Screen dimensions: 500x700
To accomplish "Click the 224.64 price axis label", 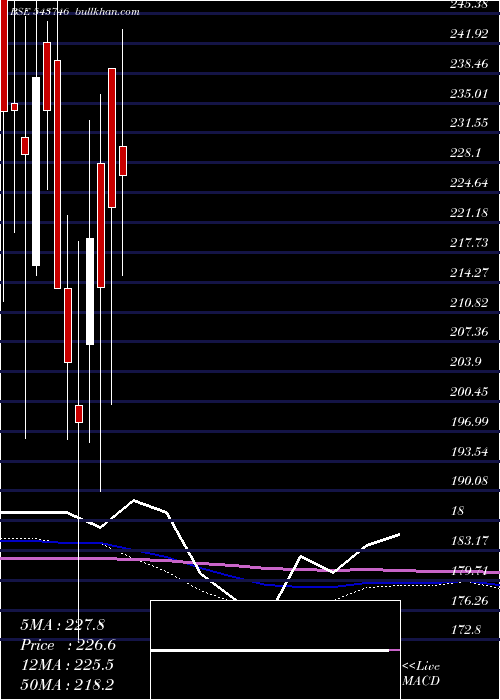I will (469, 183).
